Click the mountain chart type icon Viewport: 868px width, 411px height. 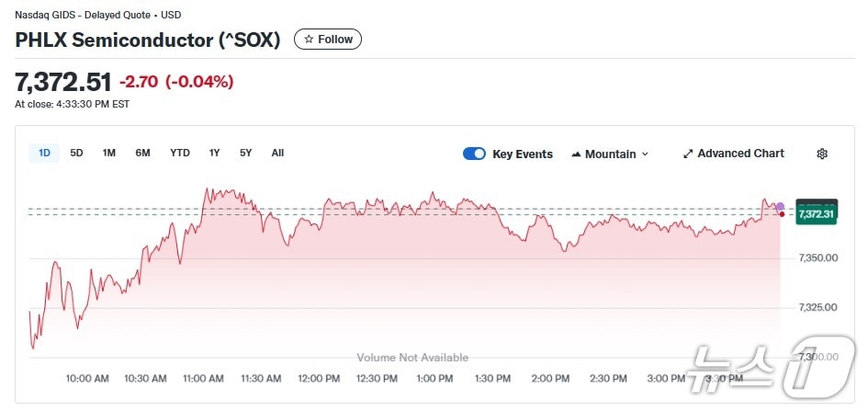pos(576,154)
